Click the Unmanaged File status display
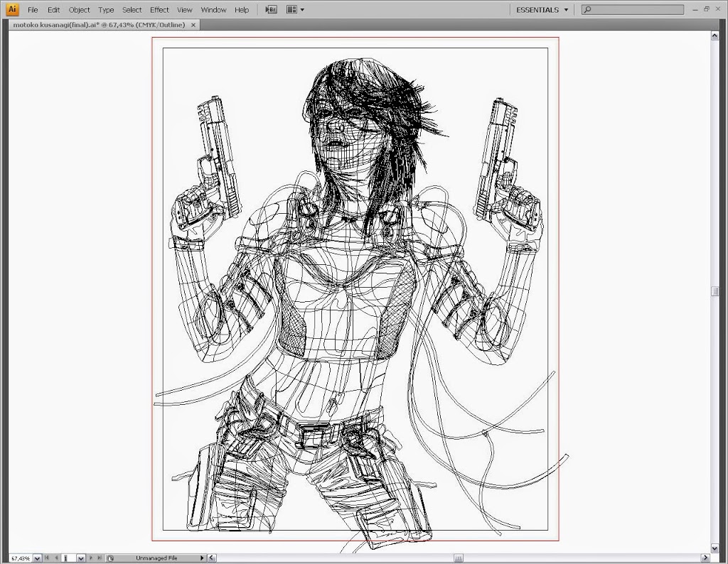This screenshot has width=728, height=564. point(156,558)
